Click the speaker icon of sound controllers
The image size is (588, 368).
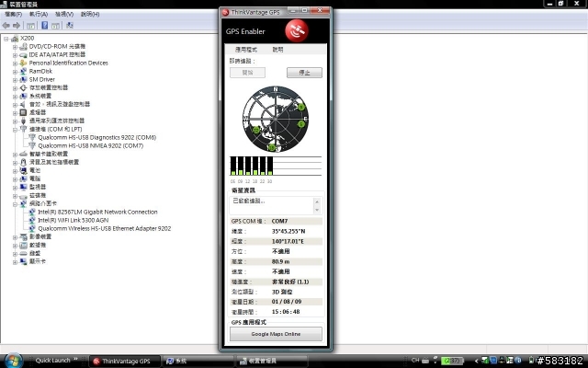click(x=23, y=104)
